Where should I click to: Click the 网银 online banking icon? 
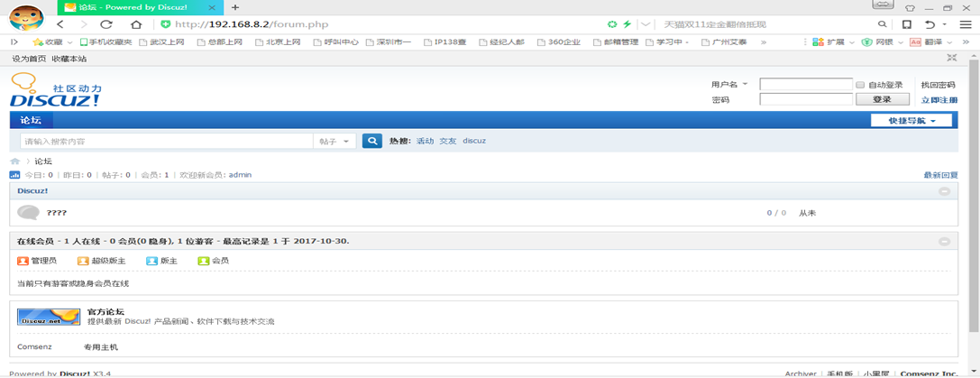click(866, 41)
